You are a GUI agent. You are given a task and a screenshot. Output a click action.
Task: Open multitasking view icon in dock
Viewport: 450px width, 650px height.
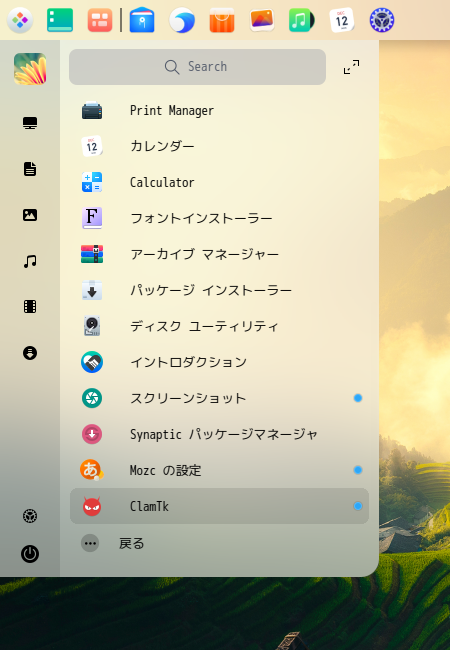100,20
